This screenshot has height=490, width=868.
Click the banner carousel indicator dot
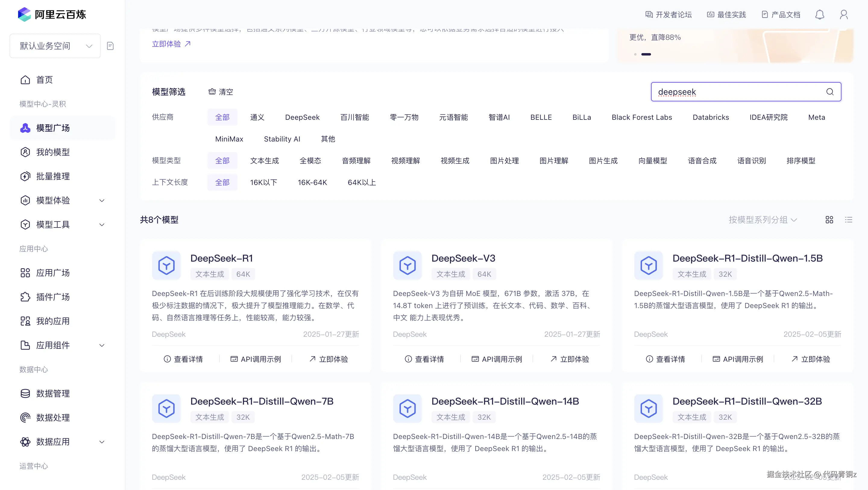point(635,54)
